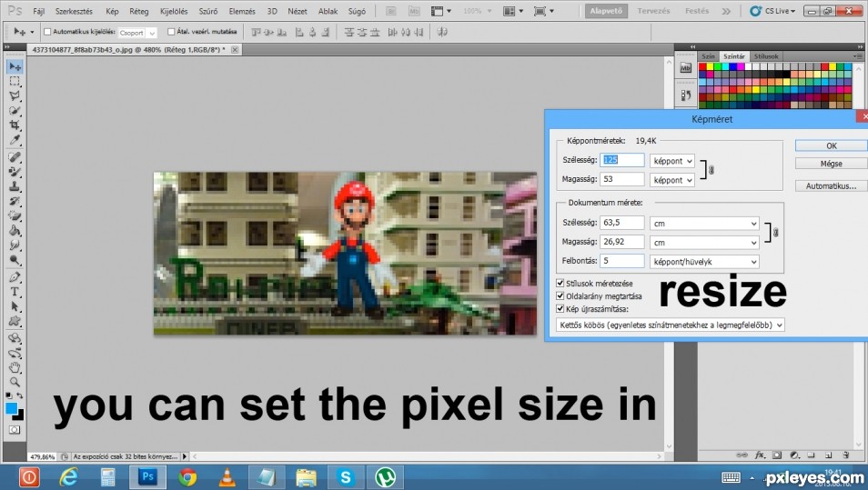Image resolution: width=868 pixels, height=490 pixels.
Task: Open the Réteg menu
Action: (x=139, y=11)
